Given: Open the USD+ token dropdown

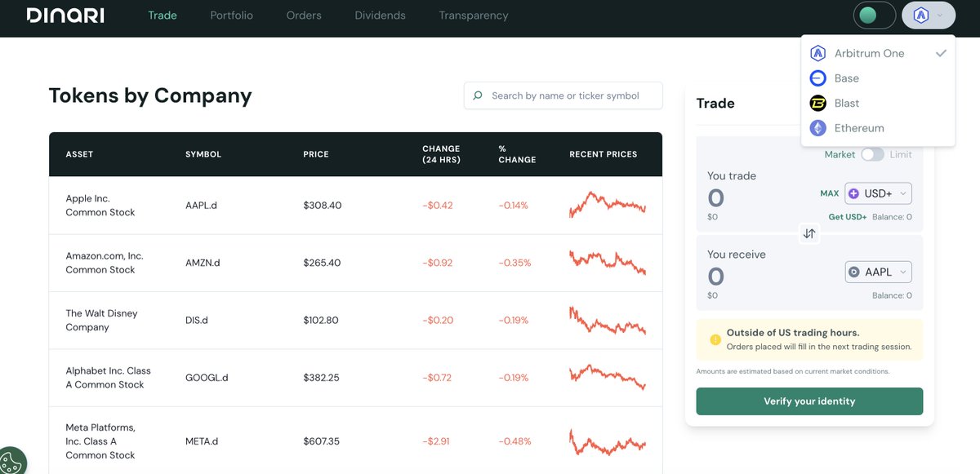Looking at the screenshot, I should click(878, 193).
